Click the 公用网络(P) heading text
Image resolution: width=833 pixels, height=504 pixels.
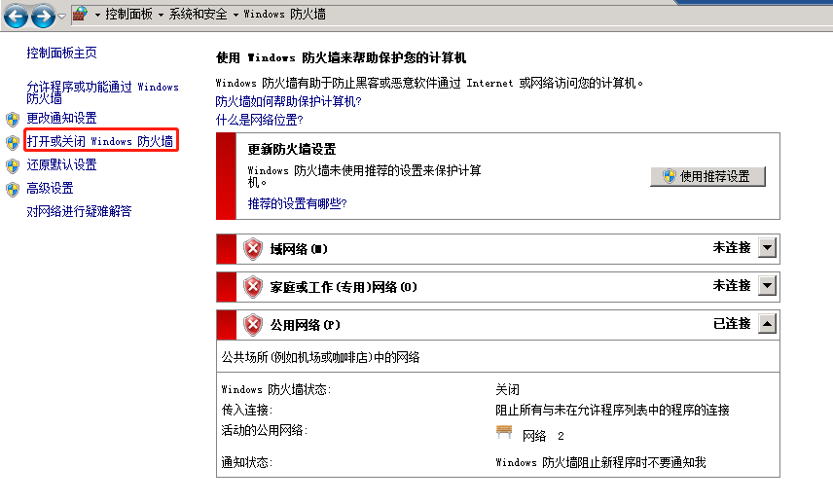pyautogui.click(x=305, y=325)
